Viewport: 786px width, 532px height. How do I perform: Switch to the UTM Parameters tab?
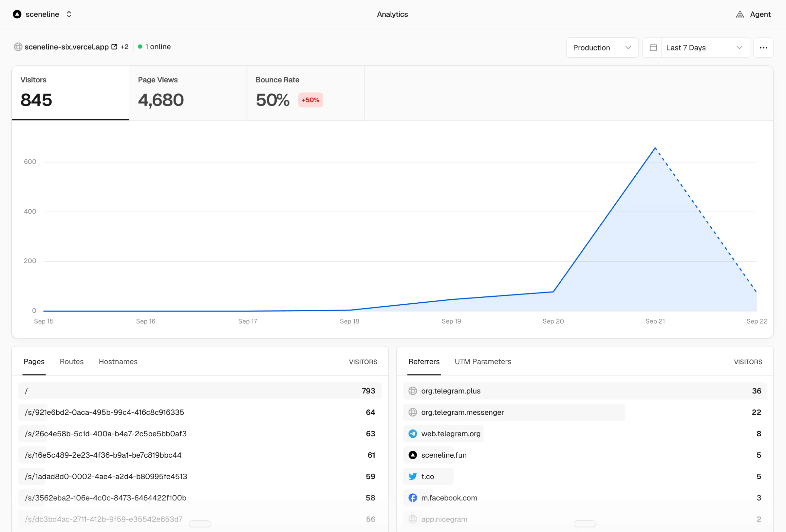point(483,362)
